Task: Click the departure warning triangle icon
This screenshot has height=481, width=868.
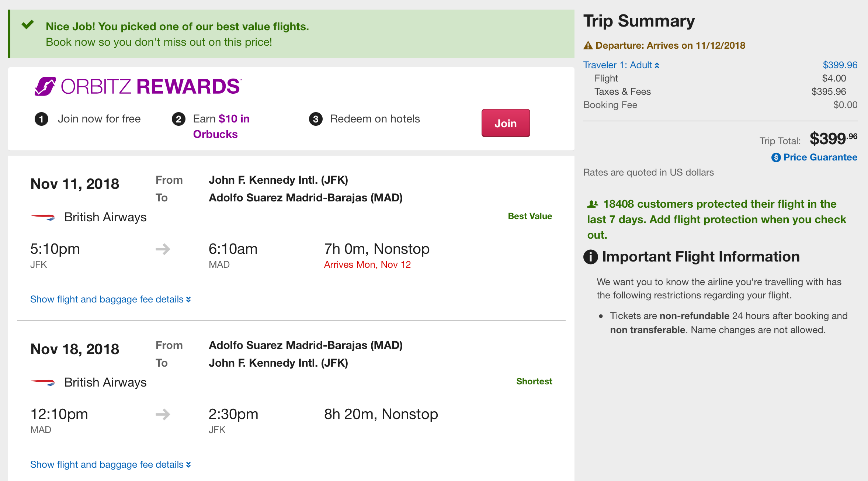Action: pyautogui.click(x=588, y=45)
